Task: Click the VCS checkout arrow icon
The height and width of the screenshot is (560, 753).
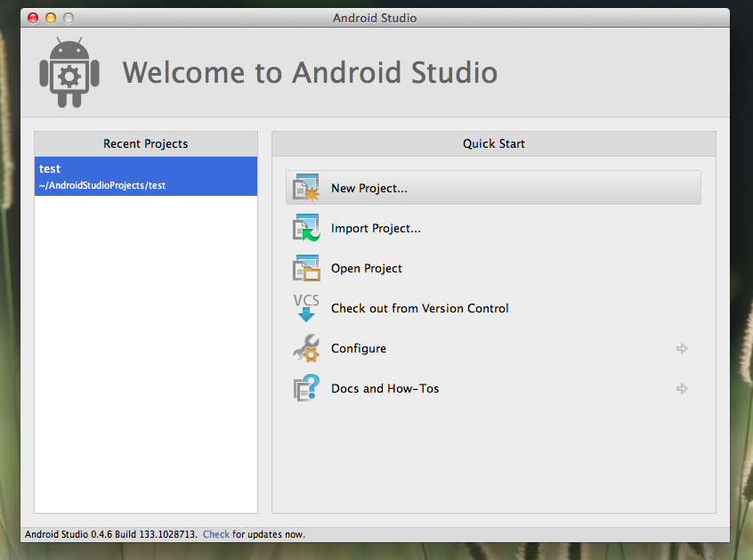Action: 306,308
